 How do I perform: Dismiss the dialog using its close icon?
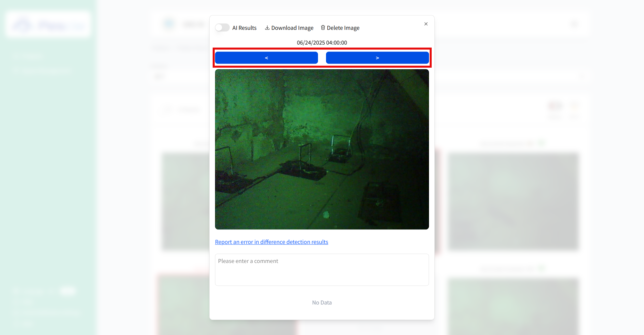click(x=426, y=24)
